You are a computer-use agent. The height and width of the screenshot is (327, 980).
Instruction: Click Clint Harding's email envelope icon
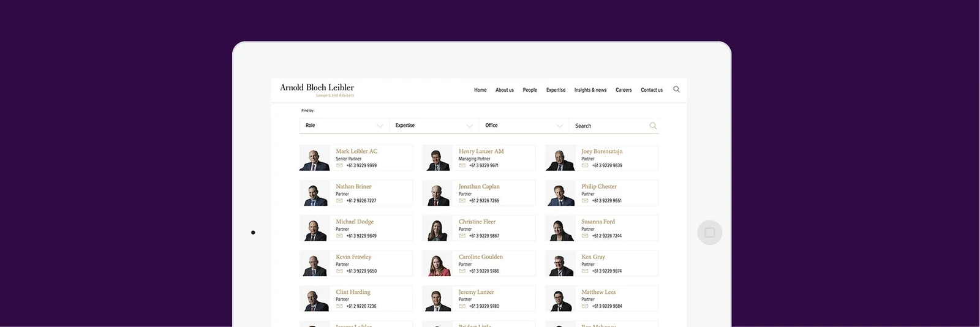tap(339, 306)
